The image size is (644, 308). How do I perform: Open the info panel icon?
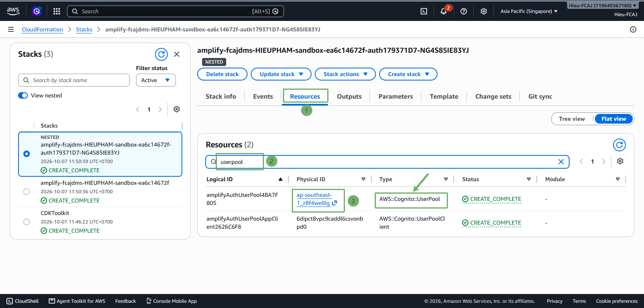pyautogui.click(x=633, y=29)
